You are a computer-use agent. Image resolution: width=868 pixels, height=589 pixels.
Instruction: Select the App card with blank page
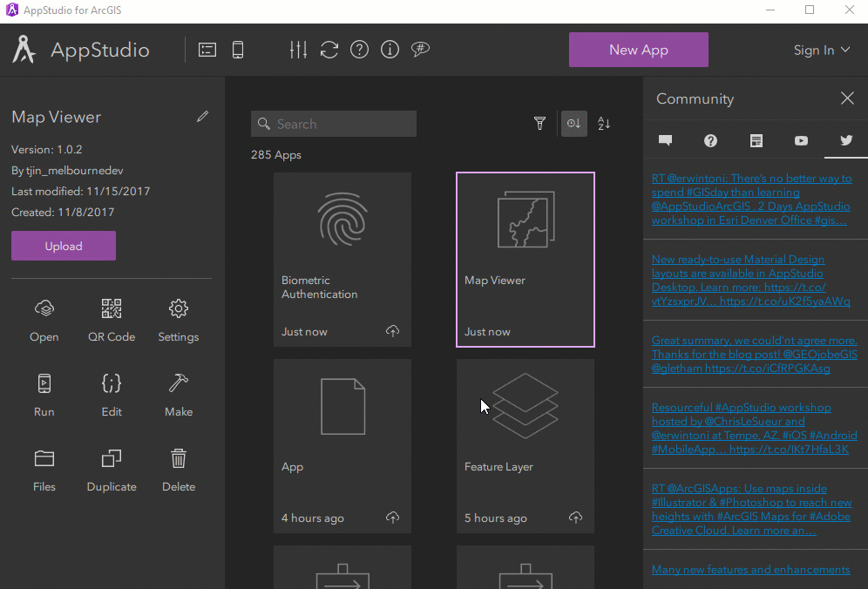pyautogui.click(x=342, y=446)
